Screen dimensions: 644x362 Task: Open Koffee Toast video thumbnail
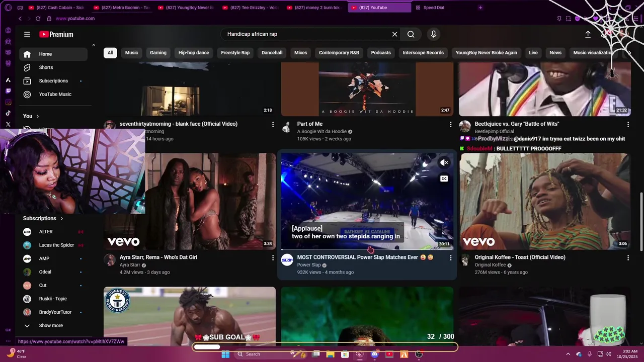545,202
